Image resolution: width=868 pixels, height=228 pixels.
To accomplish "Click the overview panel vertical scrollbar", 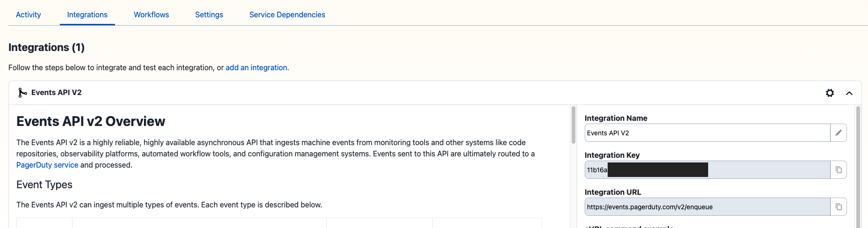I will pyautogui.click(x=574, y=125).
